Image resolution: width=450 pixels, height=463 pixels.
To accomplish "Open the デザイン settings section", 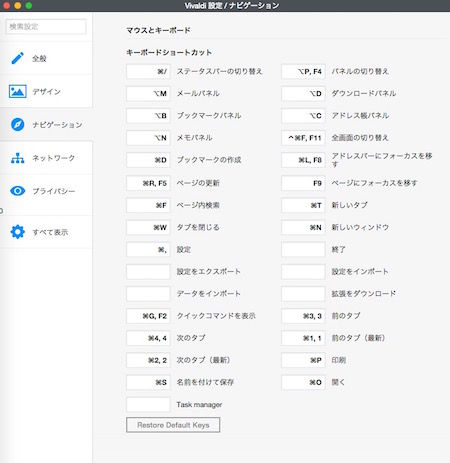I will tap(46, 91).
